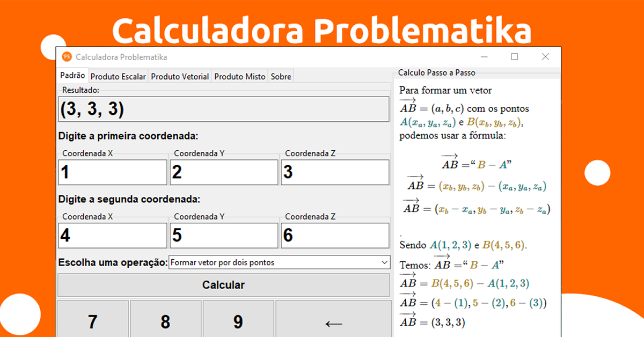Click the Resultado output field

coord(223,109)
